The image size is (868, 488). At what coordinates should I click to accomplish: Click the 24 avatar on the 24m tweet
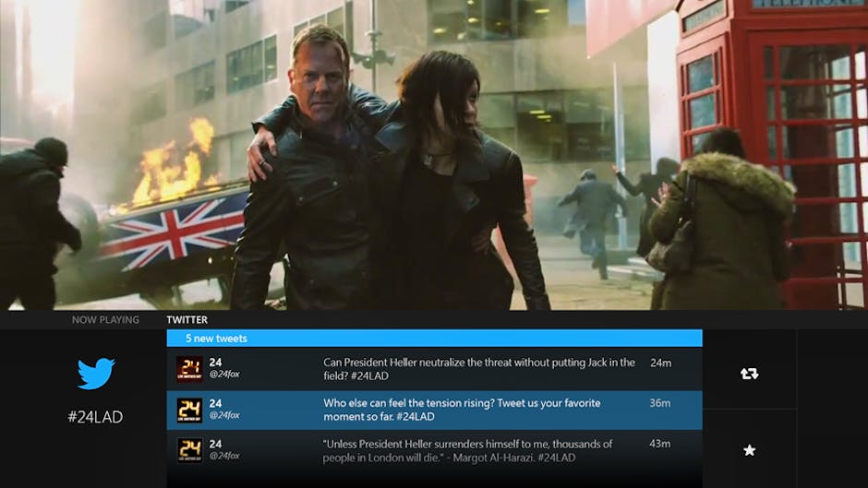(x=189, y=369)
